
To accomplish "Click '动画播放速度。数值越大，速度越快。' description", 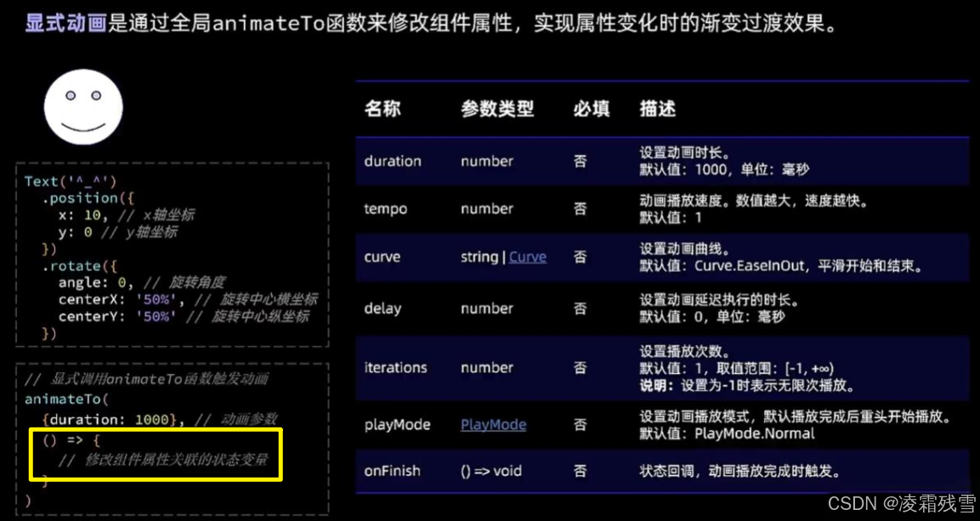I will click(x=753, y=201).
